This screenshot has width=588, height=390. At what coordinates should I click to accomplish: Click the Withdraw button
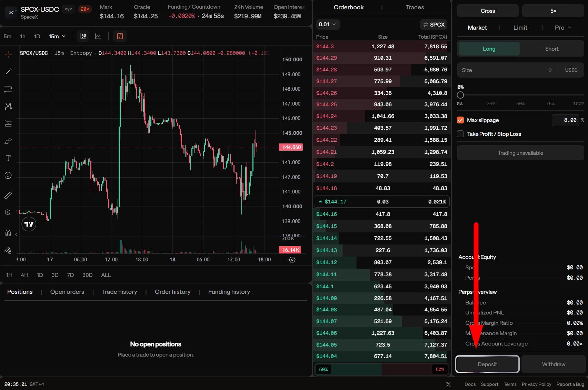pyautogui.click(x=554, y=364)
